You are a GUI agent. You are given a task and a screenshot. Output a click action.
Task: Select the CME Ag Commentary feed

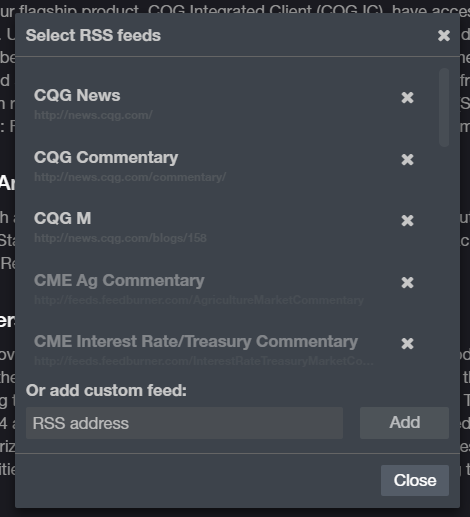point(119,281)
